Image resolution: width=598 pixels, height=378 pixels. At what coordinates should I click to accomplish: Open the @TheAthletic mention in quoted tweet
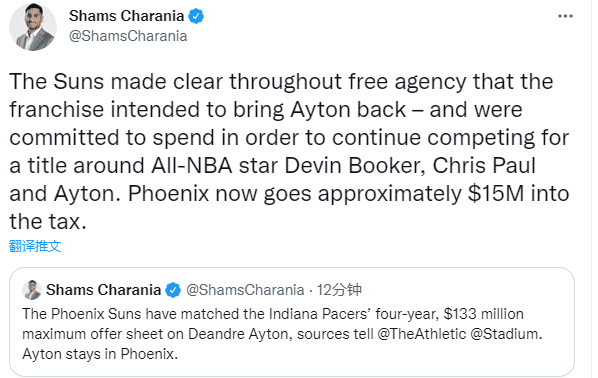pos(422,334)
